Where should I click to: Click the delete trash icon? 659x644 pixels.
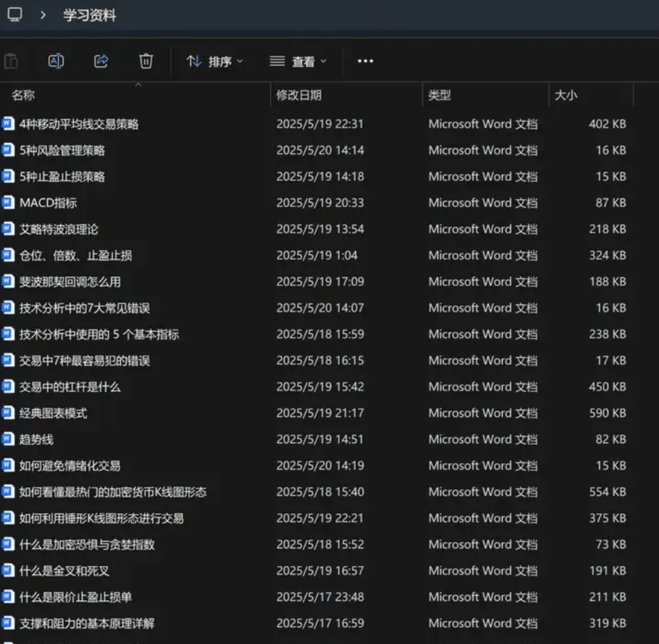click(146, 61)
